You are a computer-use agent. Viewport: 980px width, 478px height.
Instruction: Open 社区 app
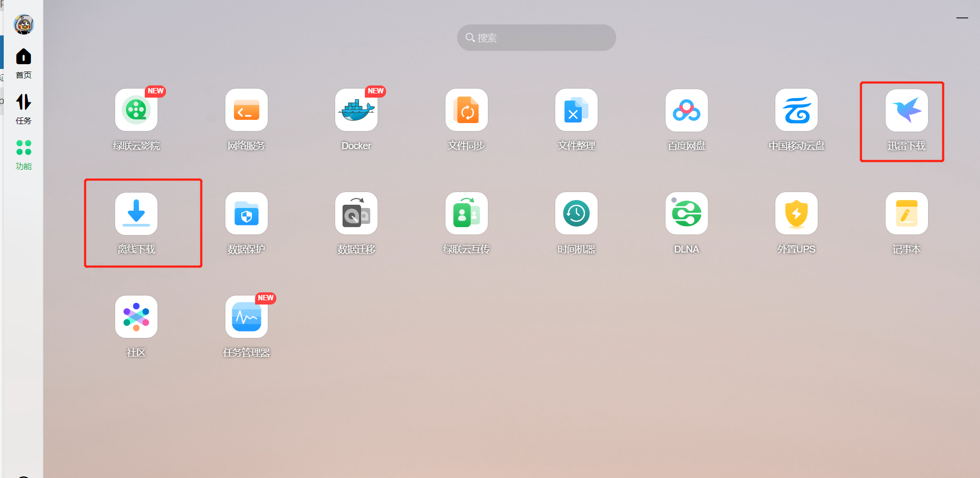coord(136,317)
